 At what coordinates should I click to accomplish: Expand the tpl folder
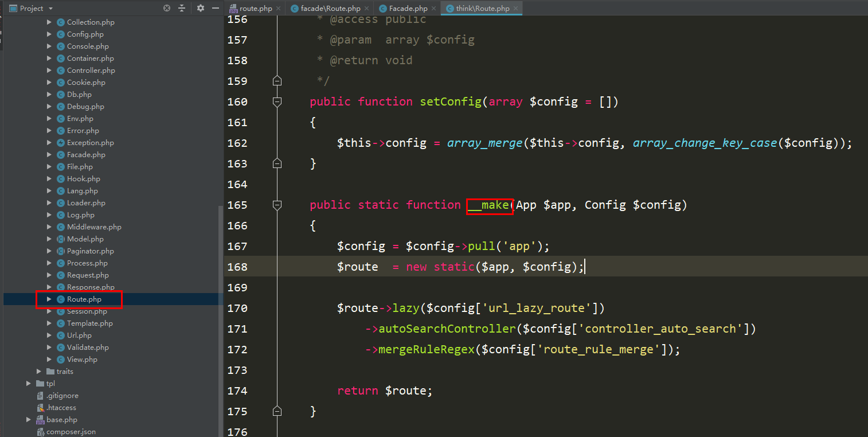coord(29,384)
